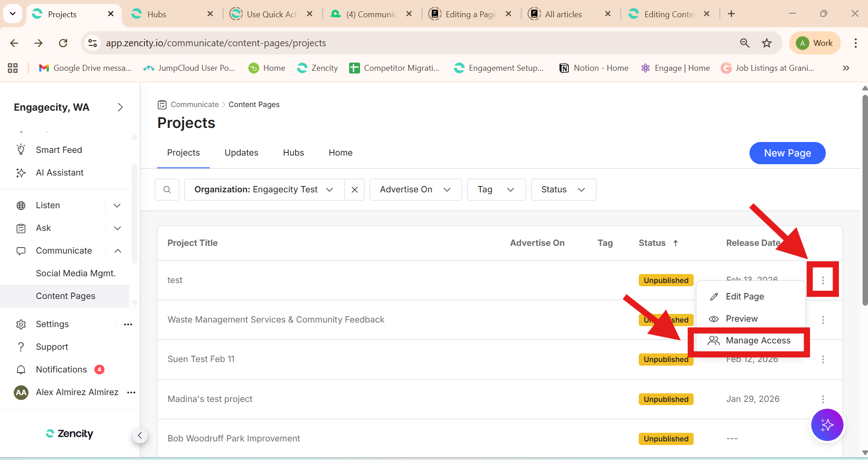Choose Edit Page in the context menu
This screenshot has height=460, width=868.
click(745, 297)
